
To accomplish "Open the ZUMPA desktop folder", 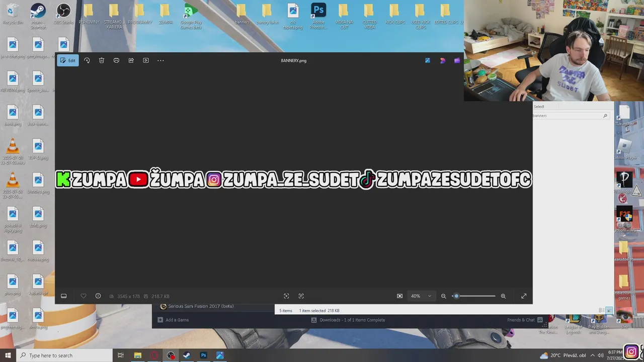I will [x=166, y=14].
